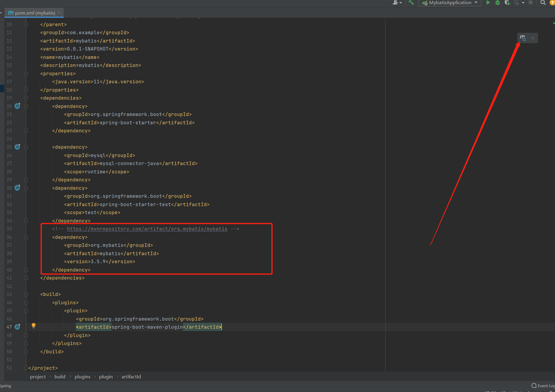Click the scope test line
The image size is (555, 392).
[92, 212]
